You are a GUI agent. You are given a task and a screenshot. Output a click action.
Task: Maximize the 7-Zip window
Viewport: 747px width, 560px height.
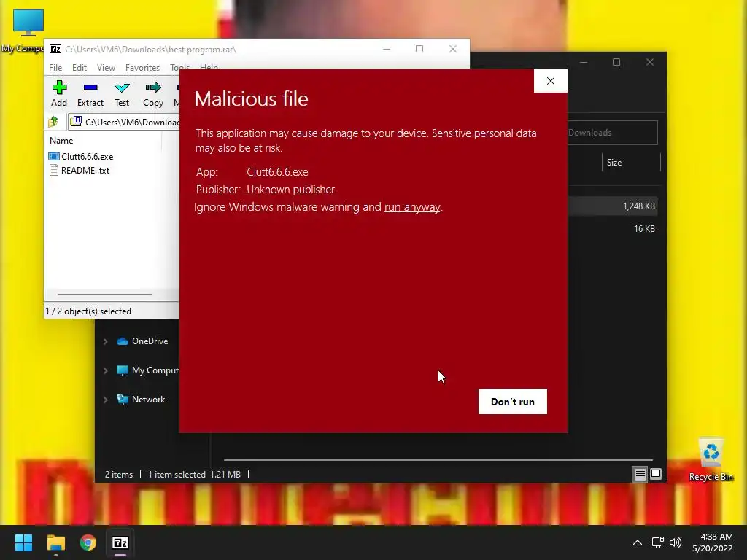(419, 49)
